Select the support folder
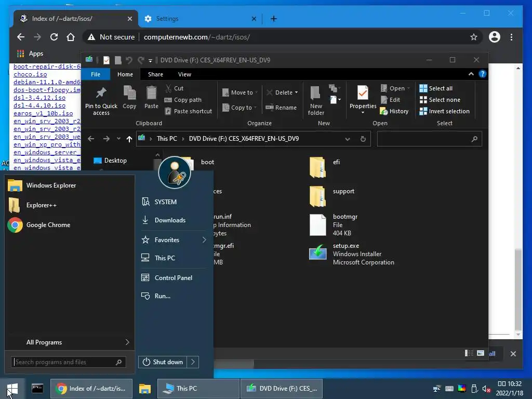The width and height of the screenshot is (532, 399). pos(332,196)
